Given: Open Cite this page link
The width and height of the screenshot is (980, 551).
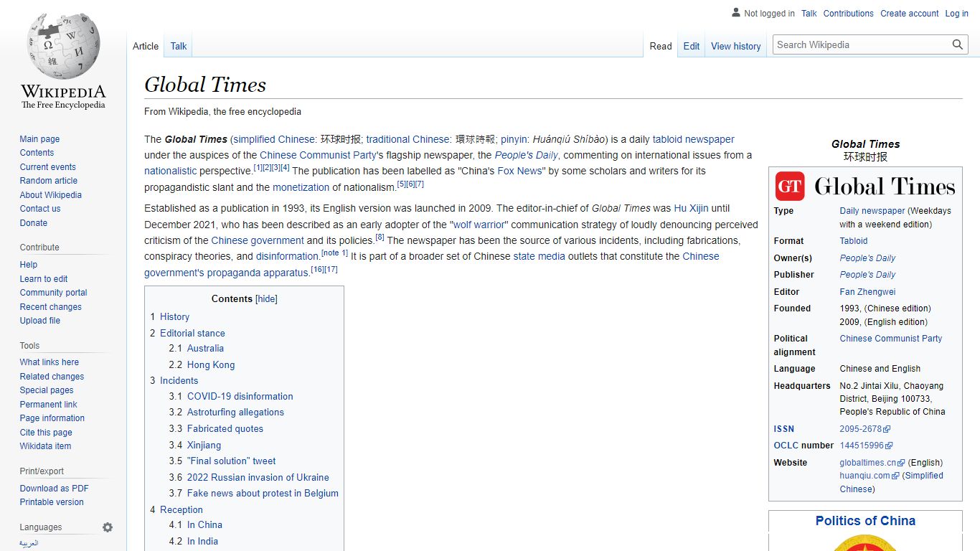Looking at the screenshot, I should click(46, 433).
